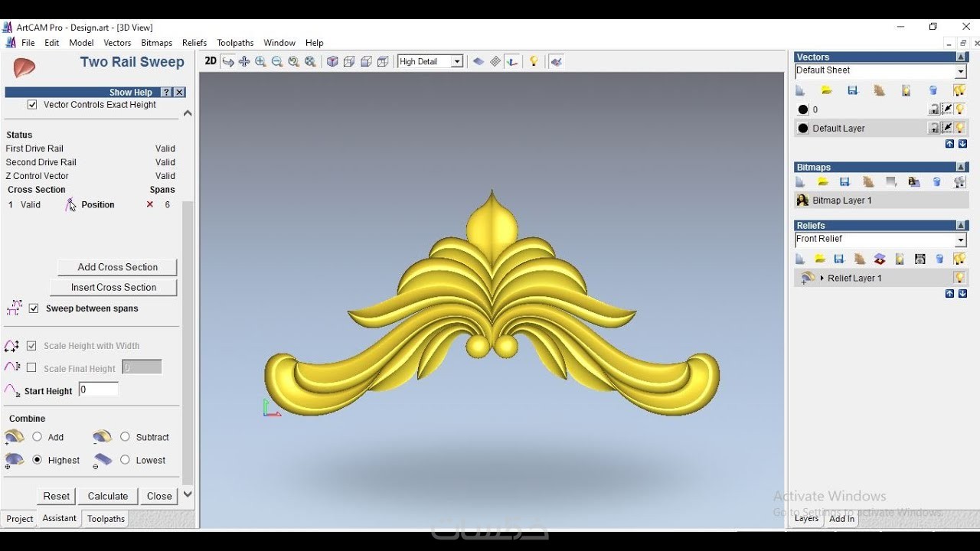Select the pan view tool
This screenshot has height=551, width=980.
coord(244,61)
